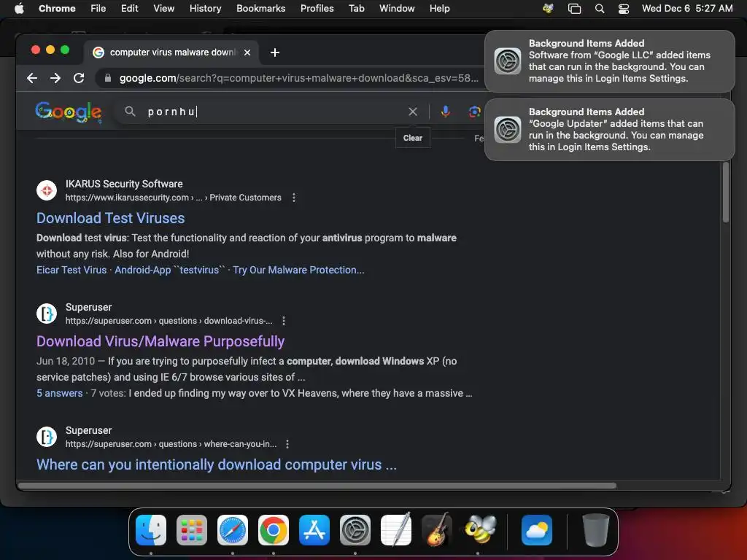
Task: Open a new tab with plus button
Action: tap(275, 52)
